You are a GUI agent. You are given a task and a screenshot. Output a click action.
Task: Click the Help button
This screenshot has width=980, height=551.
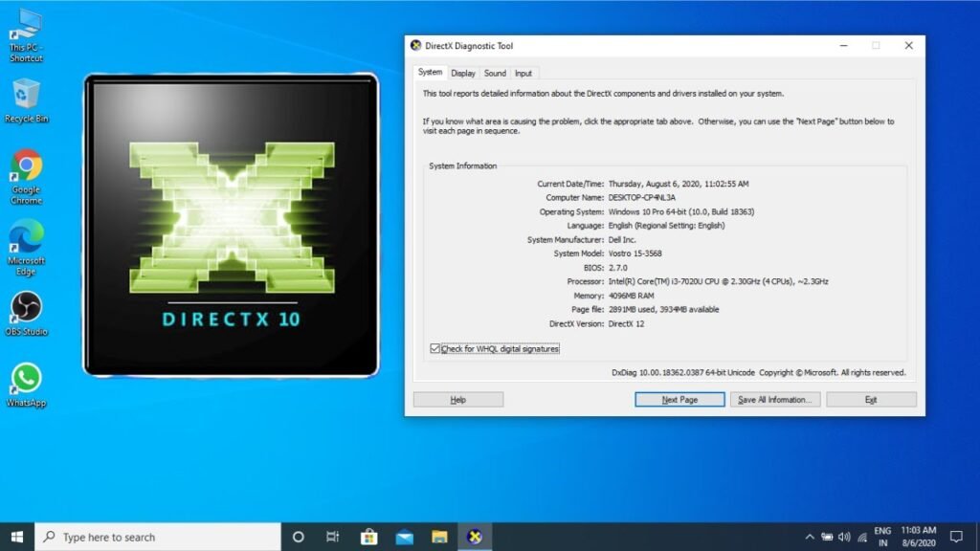click(458, 400)
